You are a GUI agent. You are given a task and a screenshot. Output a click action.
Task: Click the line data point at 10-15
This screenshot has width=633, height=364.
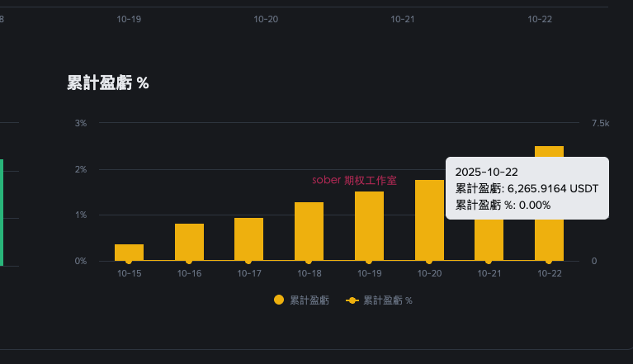coord(129,261)
